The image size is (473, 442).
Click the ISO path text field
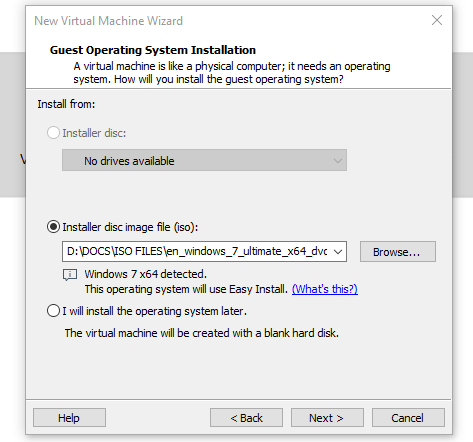[197, 251]
